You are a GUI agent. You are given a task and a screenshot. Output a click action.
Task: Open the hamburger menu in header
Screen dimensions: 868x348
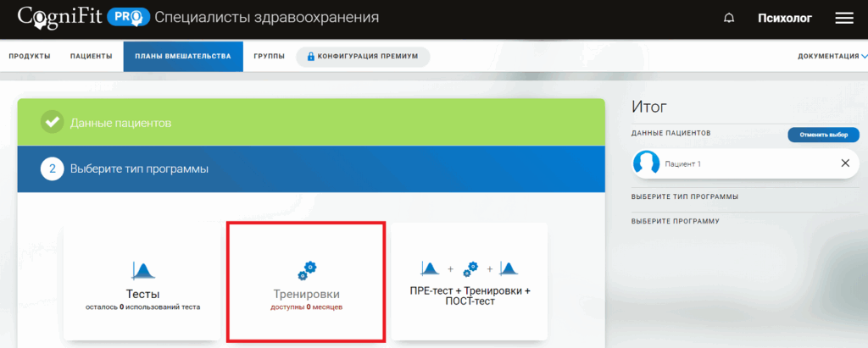pos(843,18)
